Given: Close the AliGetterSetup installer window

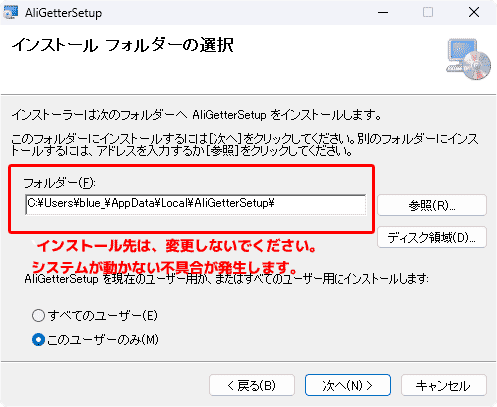Looking at the screenshot, I should pyautogui.click(x=474, y=13).
